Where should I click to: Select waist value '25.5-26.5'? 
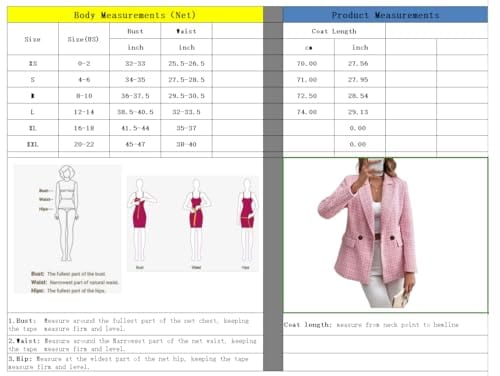pos(186,63)
